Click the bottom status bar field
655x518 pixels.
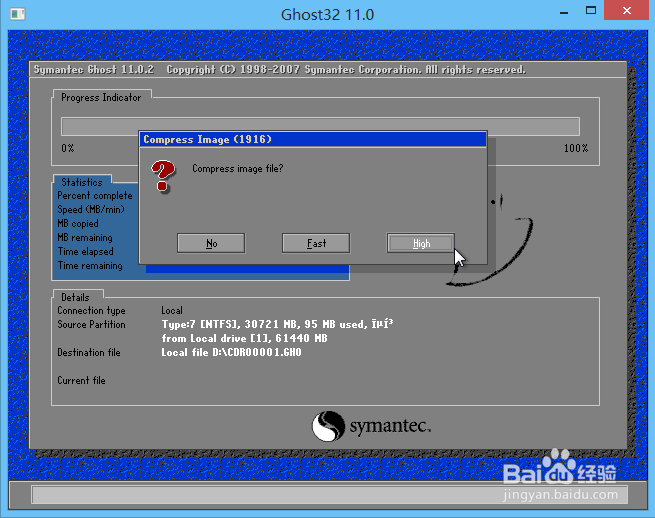point(329,495)
